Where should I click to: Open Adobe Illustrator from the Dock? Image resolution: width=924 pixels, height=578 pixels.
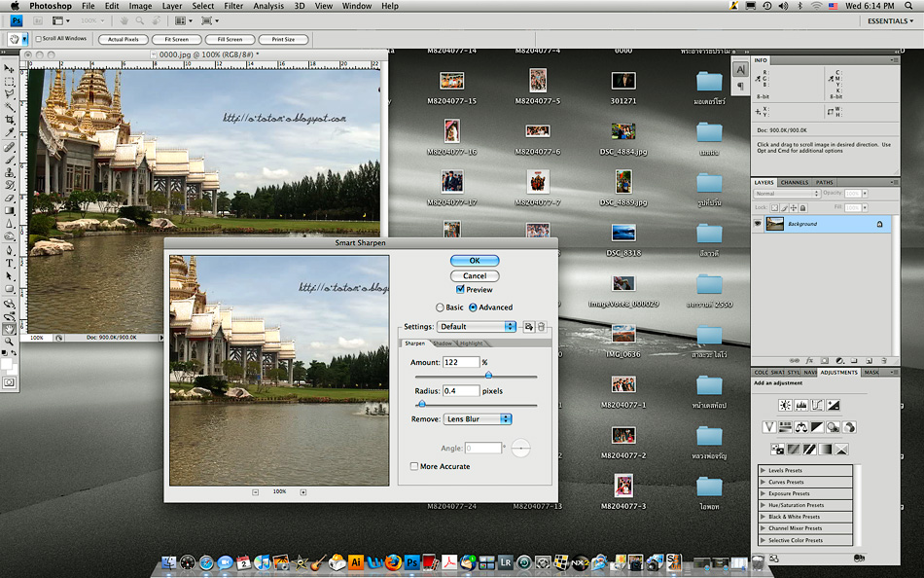tap(356, 562)
